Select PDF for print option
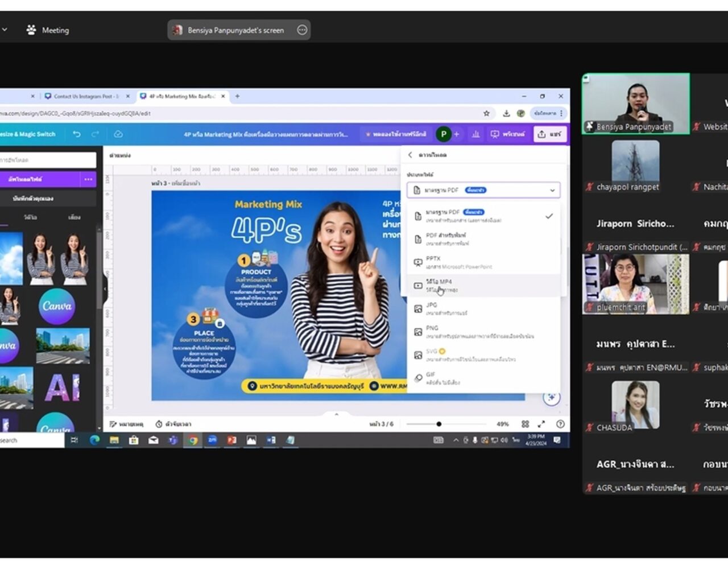Image resolution: width=728 pixels, height=569 pixels. (x=483, y=239)
